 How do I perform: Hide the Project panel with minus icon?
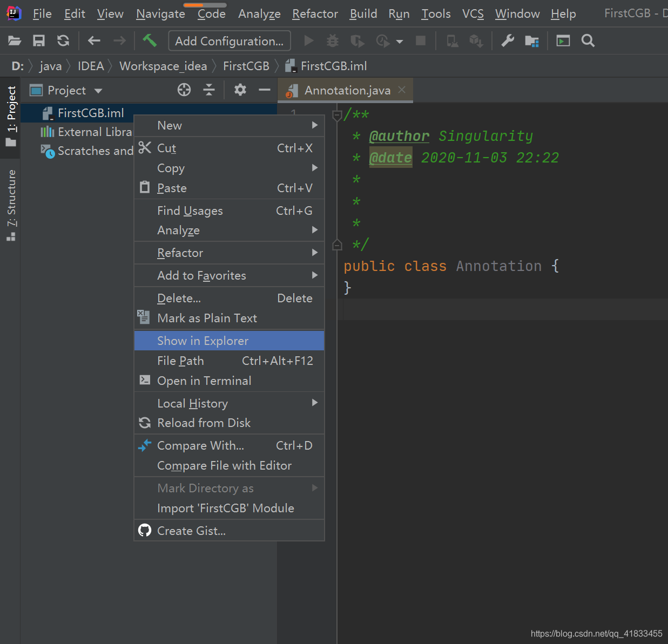265,90
